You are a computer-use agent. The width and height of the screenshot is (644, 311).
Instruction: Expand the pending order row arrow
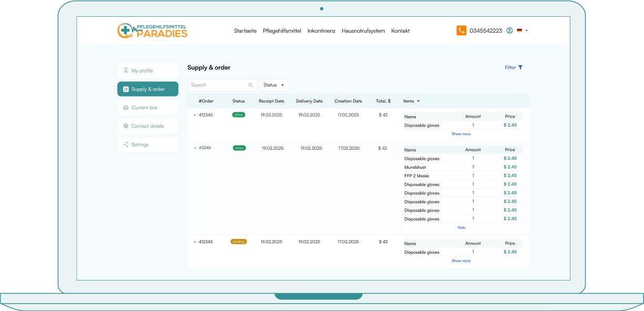195,242
